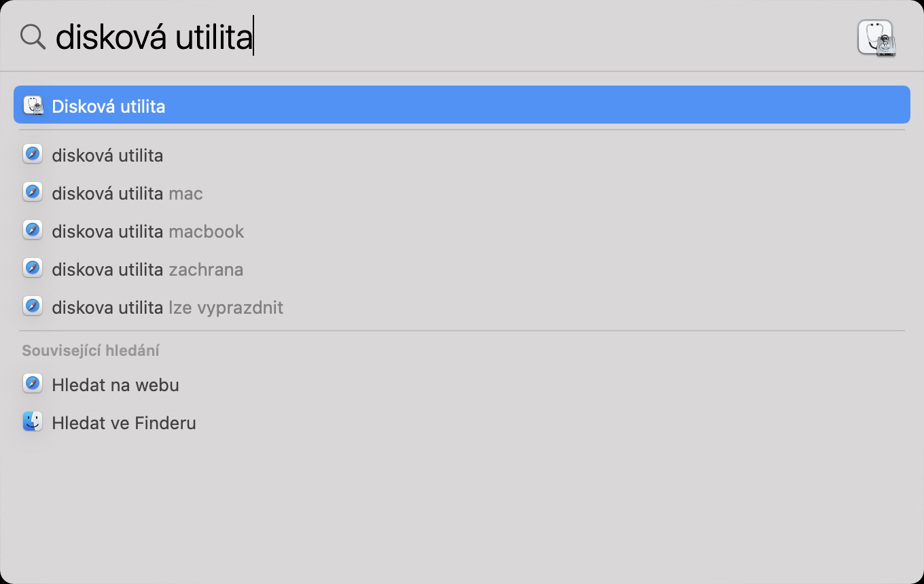
Task: Click the Finder icon beside "Hledat ve Finderu"
Action: pos(33,422)
